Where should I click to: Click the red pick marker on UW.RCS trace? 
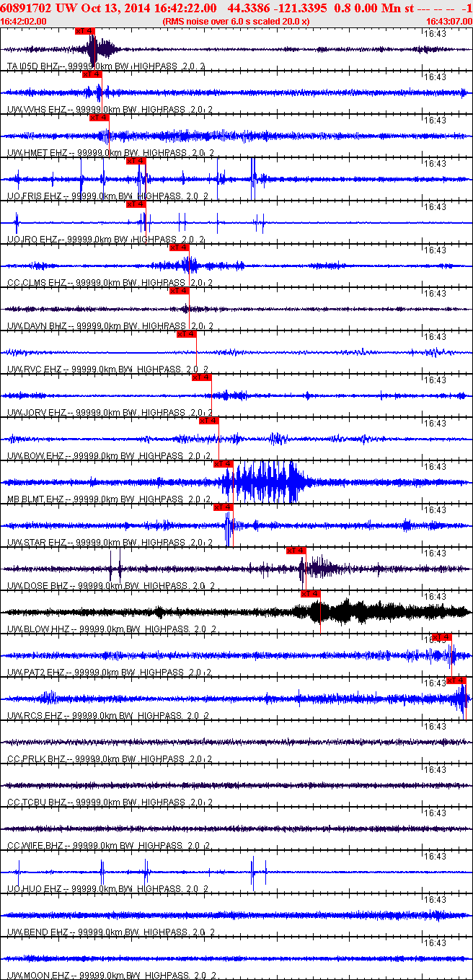456,681
